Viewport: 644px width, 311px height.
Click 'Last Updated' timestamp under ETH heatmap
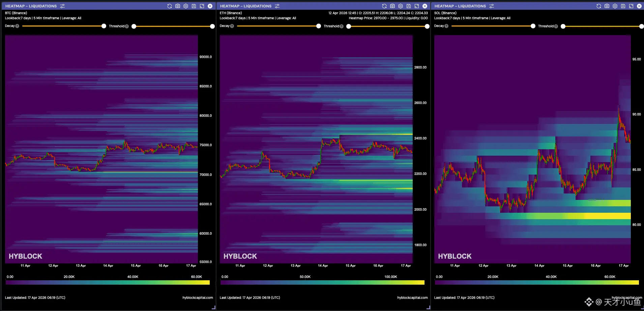(250, 297)
